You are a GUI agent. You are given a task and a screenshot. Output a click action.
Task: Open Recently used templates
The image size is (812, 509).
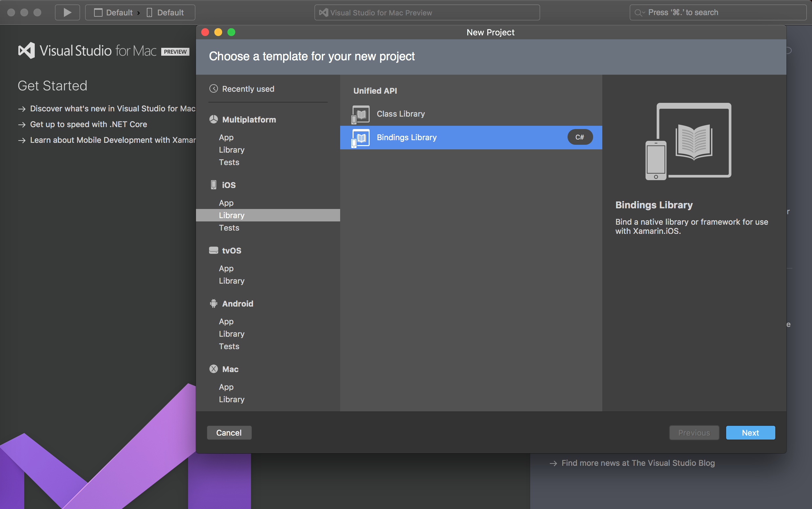248,89
